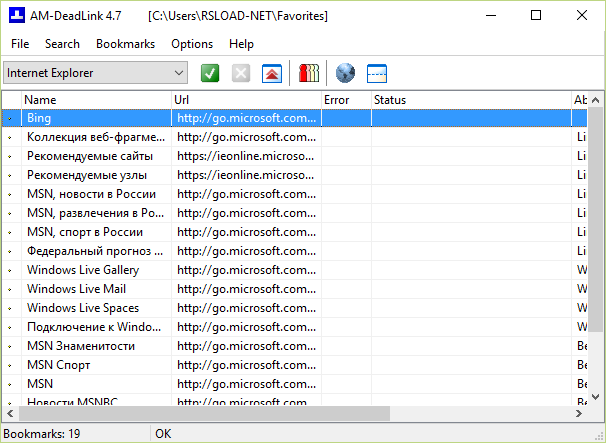Click the green check bookmarks icon
This screenshot has width=606, height=443.
click(x=210, y=73)
